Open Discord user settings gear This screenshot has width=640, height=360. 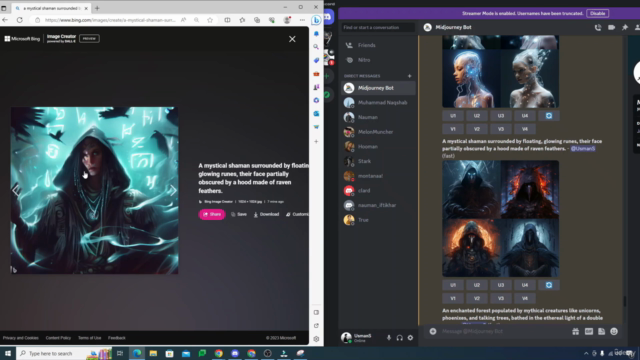tap(410, 338)
